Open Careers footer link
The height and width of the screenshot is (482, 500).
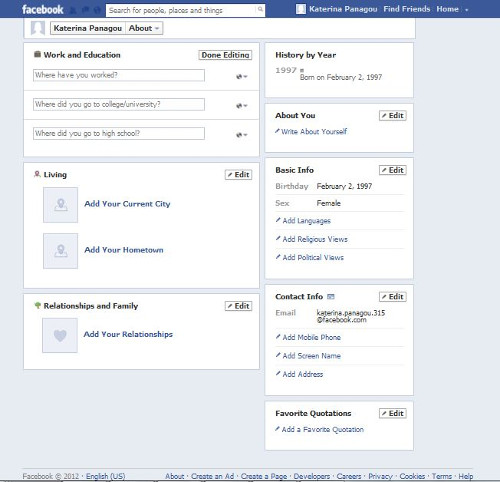349,476
